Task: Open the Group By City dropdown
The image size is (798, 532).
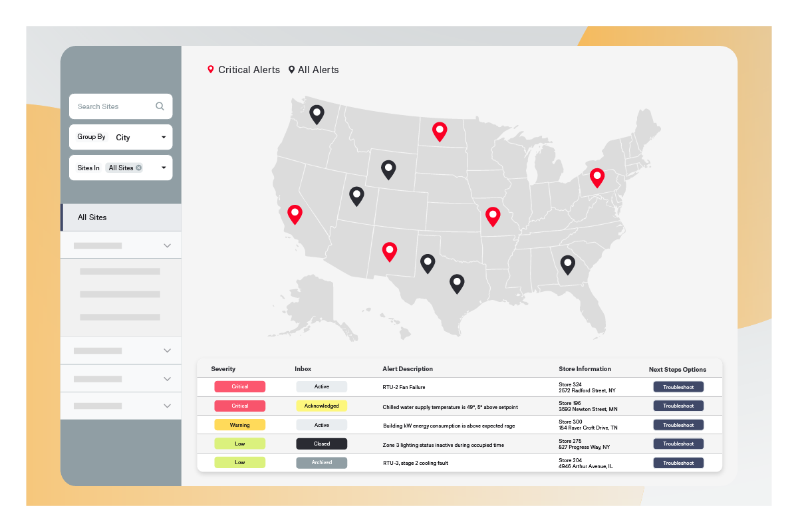Action: (x=164, y=137)
